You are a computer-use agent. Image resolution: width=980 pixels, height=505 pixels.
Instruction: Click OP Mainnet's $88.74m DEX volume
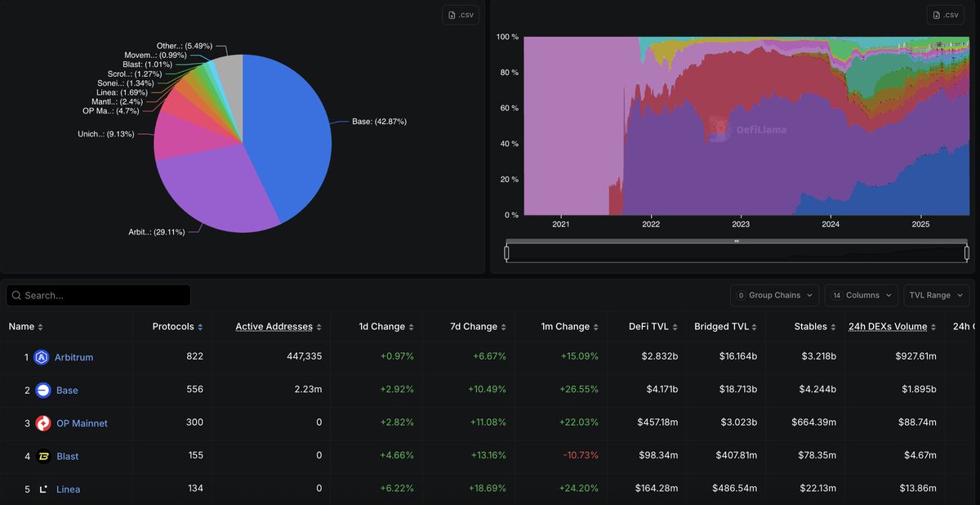click(x=915, y=422)
